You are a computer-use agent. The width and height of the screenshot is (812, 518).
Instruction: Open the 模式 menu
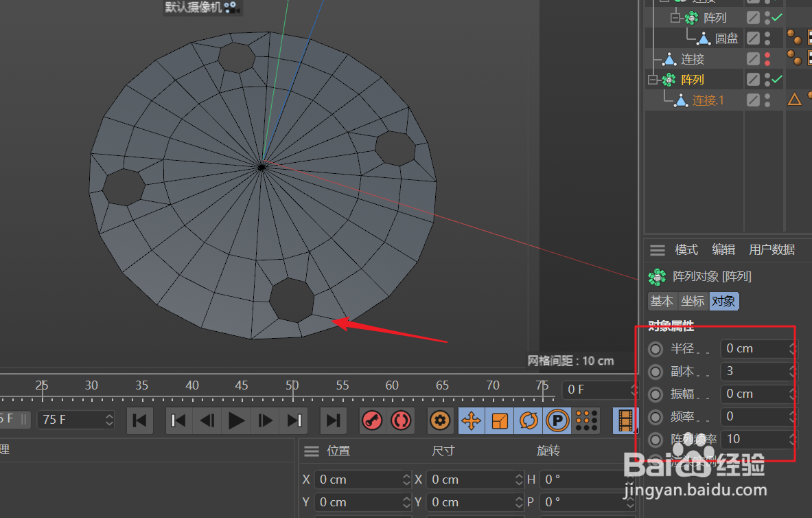point(686,250)
